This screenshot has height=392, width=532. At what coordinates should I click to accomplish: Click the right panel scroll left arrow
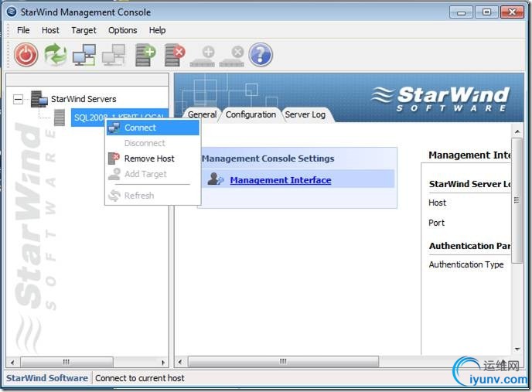tap(180, 362)
